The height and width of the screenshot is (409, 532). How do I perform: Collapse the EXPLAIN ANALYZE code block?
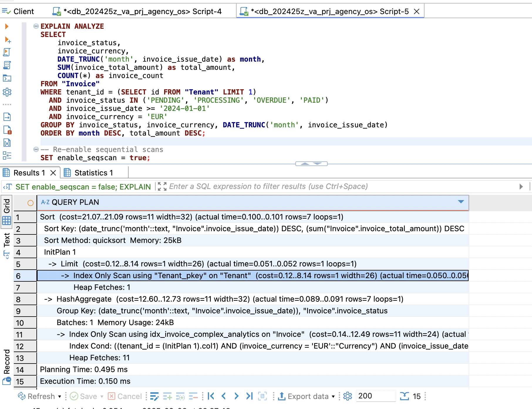36,26
